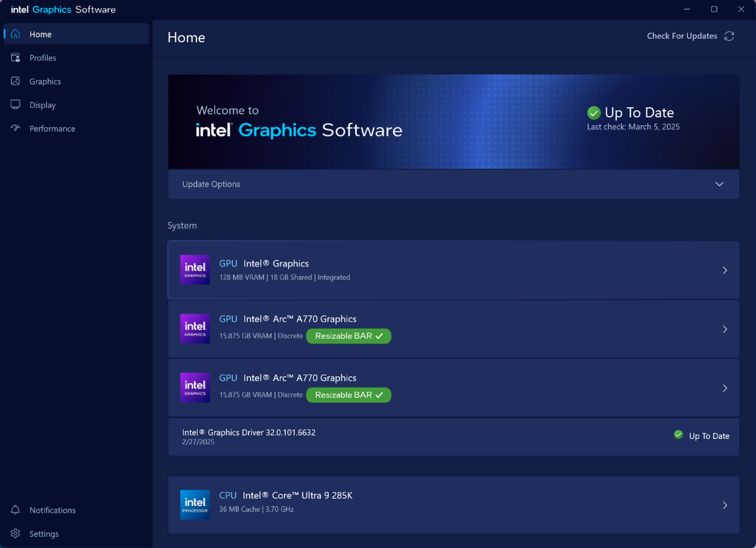Screen dimensions: 756x548
Task: Open the Profiles section icon
Action: click(16, 58)
